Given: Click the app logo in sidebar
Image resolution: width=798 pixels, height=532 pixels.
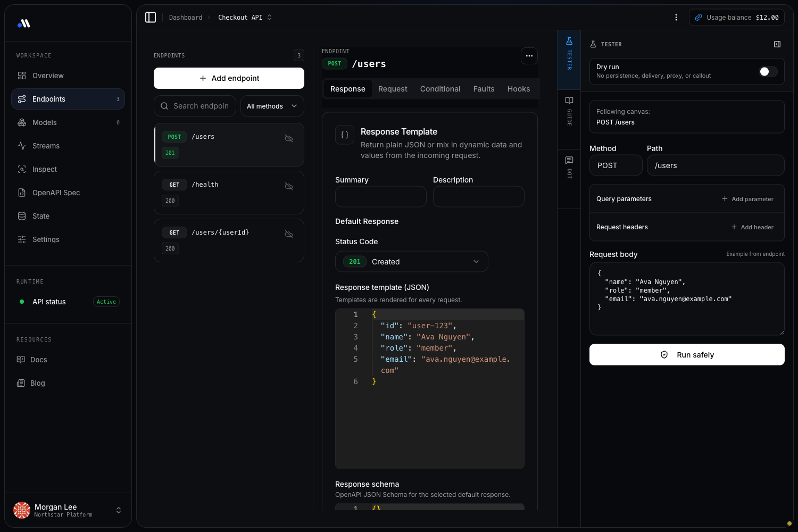Looking at the screenshot, I should 24,23.
